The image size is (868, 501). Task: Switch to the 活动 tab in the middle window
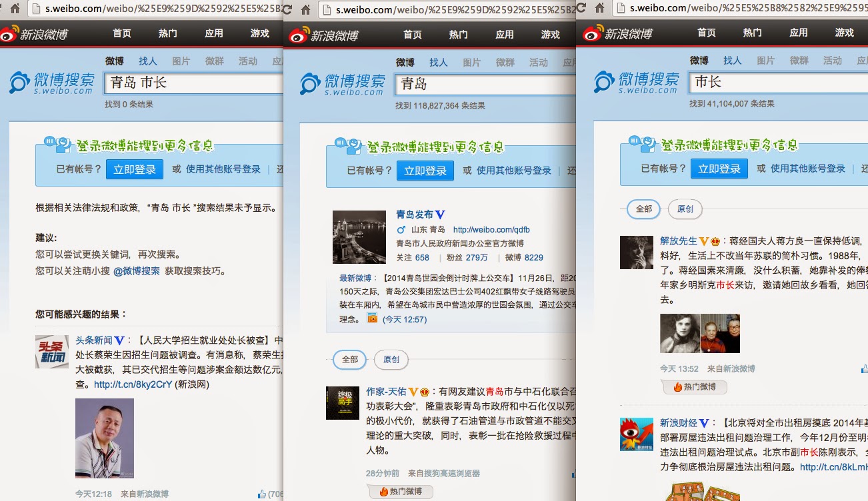click(539, 63)
